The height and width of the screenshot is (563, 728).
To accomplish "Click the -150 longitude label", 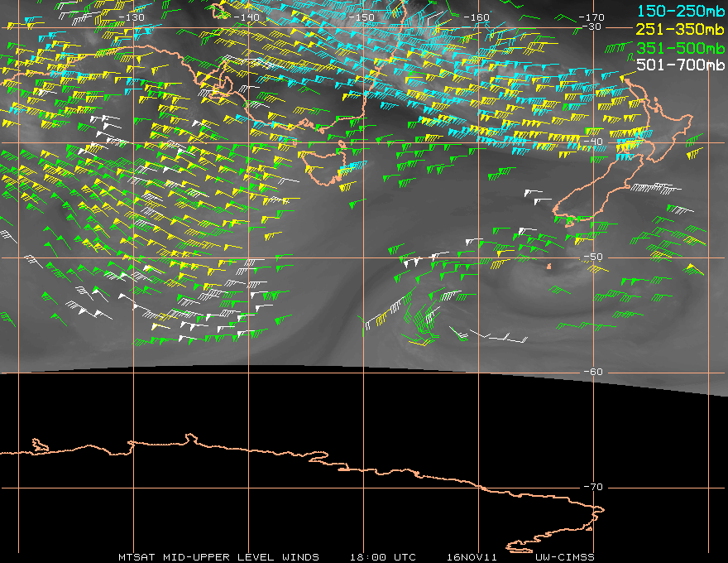I will (x=362, y=17).
